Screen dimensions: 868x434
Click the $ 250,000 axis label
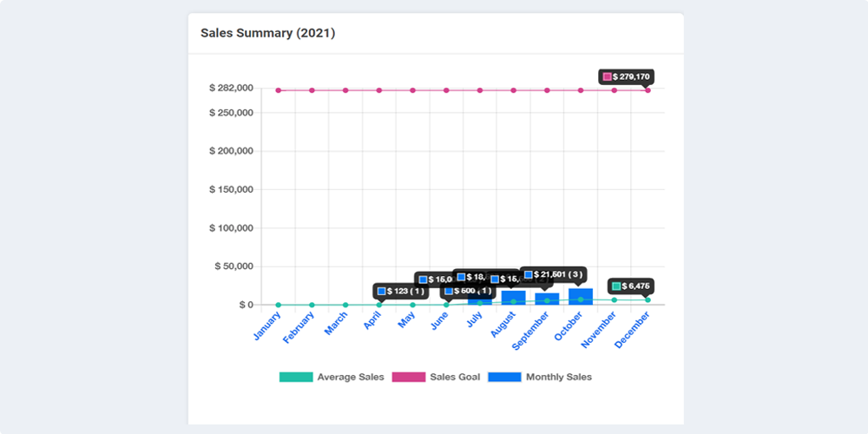point(231,113)
